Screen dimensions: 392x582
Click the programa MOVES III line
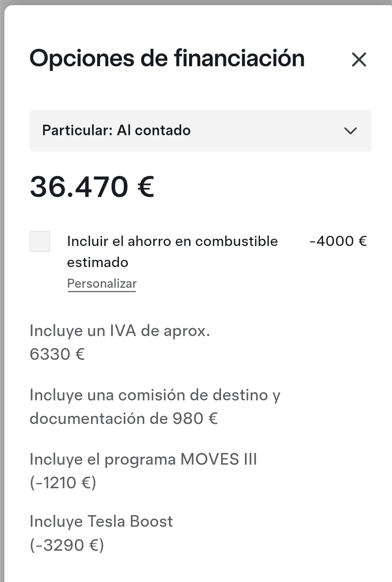143,460
